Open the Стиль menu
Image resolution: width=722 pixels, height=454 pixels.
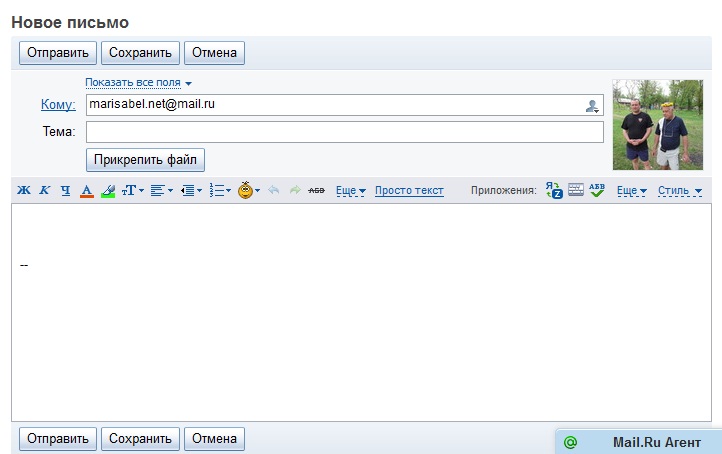point(679,190)
